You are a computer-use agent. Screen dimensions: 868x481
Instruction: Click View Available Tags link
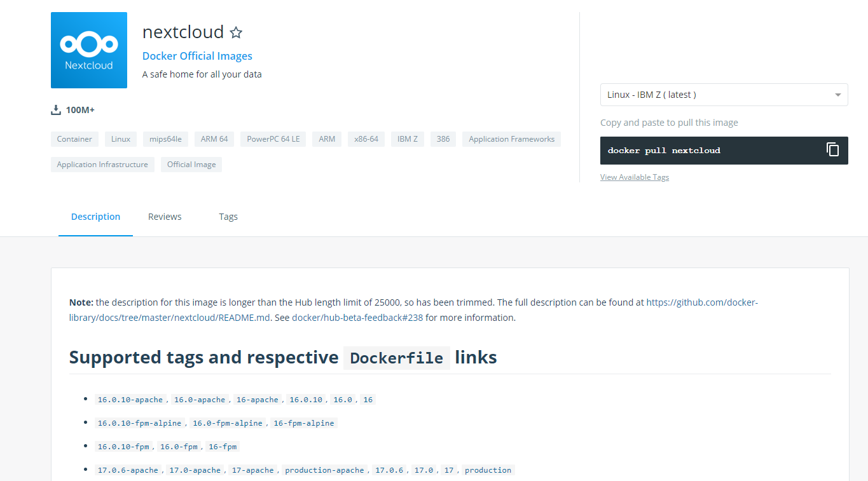point(635,177)
